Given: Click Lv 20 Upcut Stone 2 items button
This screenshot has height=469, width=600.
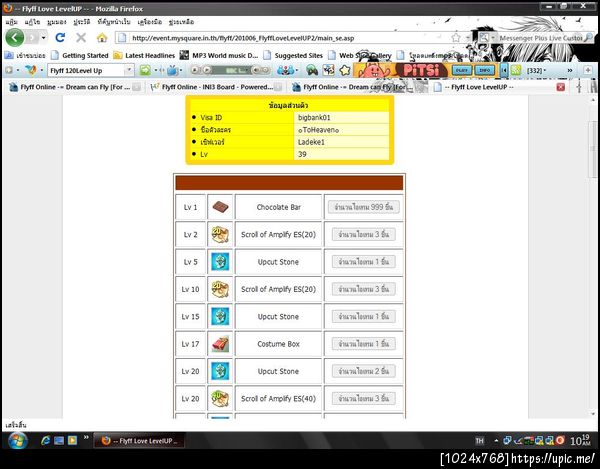Looking at the screenshot, I should [x=364, y=371].
